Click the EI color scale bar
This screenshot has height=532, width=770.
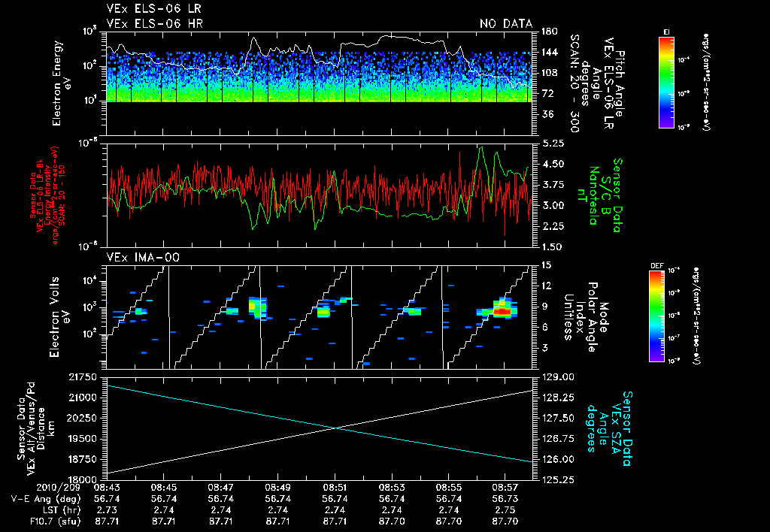666,82
